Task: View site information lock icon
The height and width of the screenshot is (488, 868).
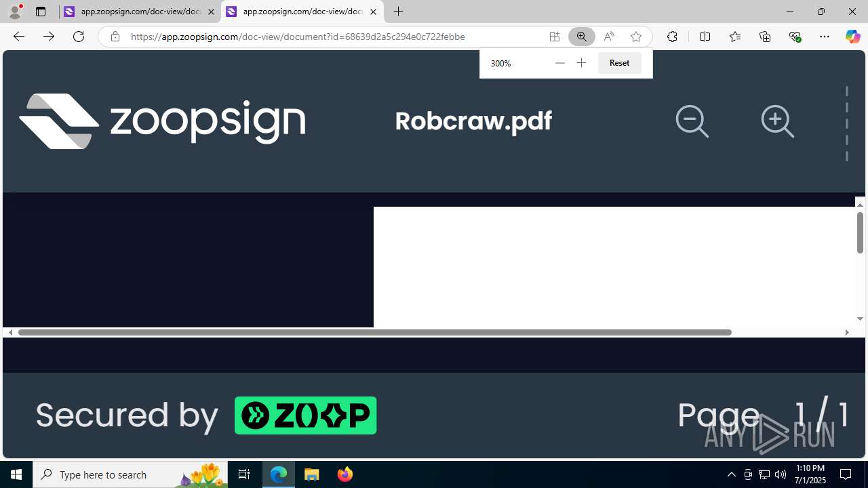Action: tap(115, 37)
